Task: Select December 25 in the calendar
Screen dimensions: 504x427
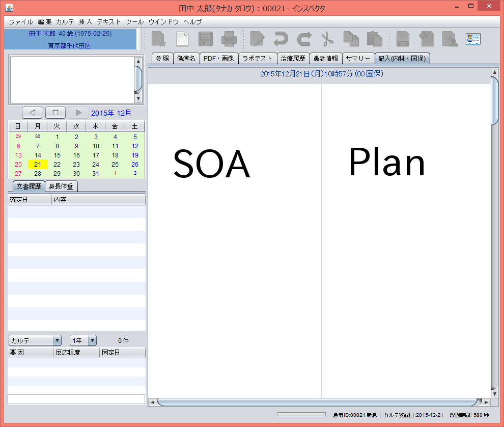Action: (115, 165)
